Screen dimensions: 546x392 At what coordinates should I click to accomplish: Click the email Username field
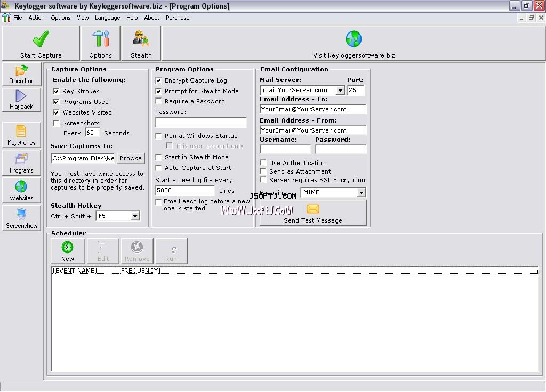286,150
